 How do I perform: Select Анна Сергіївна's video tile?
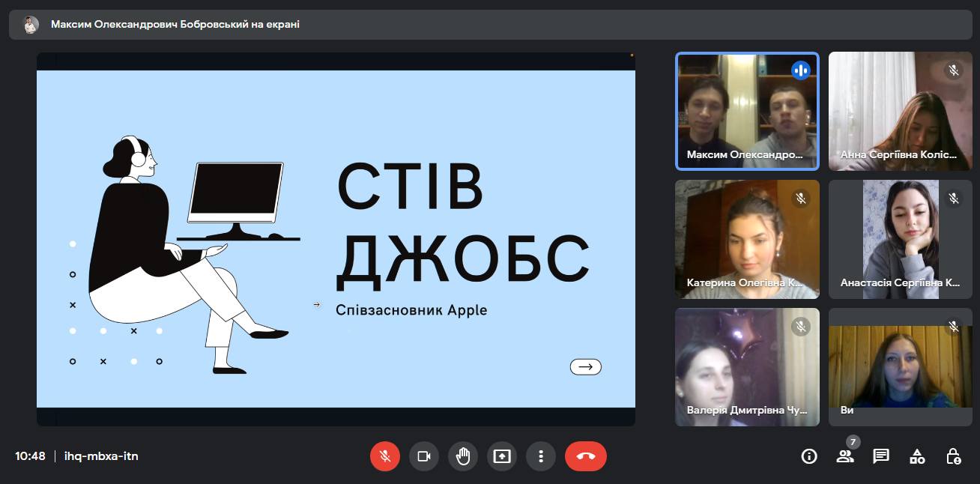coord(900,111)
